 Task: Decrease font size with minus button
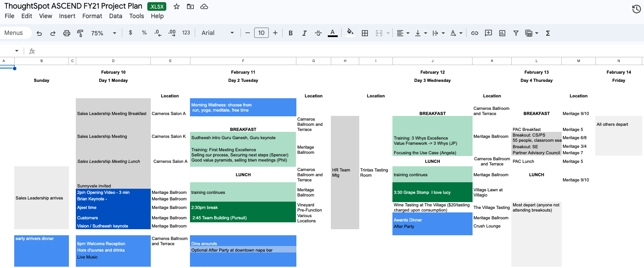click(x=247, y=33)
